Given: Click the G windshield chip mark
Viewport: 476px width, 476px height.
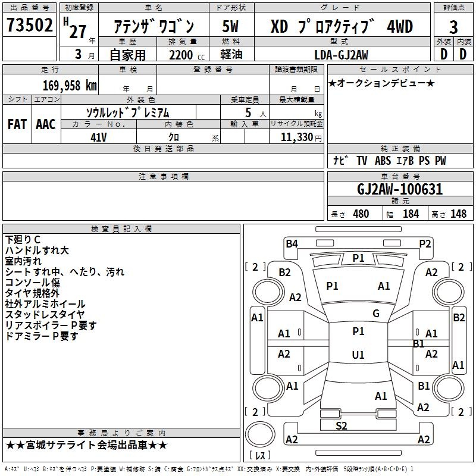Looking at the screenshot, I should click(x=375, y=314).
